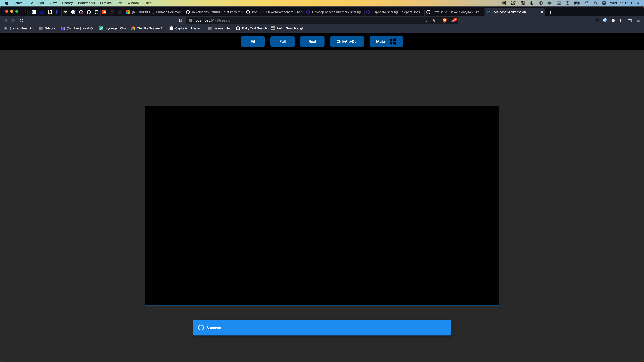
Task: Enable Full screen mode via Full button
Action: (x=283, y=41)
